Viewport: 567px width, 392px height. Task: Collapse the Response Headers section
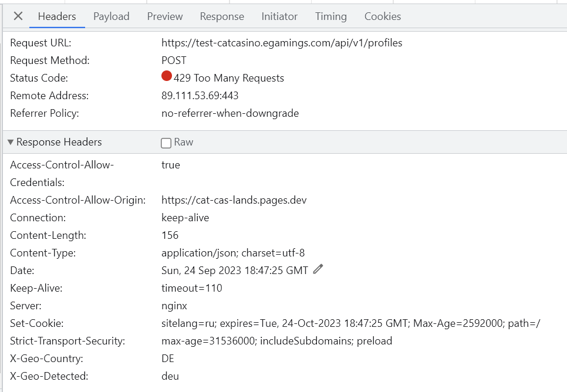[x=11, y=143]
